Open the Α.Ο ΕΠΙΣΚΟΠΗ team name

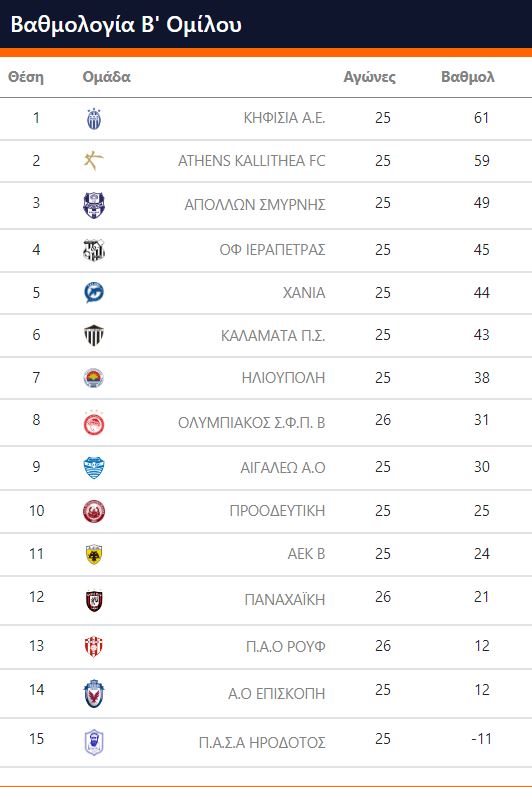(x=277, y=694)
